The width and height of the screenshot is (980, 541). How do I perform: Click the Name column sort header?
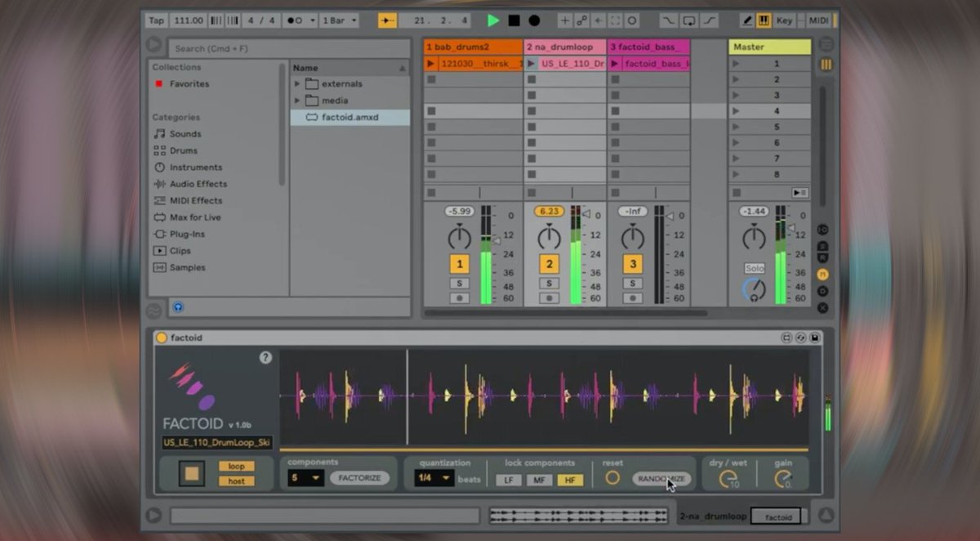coord(350,68)
